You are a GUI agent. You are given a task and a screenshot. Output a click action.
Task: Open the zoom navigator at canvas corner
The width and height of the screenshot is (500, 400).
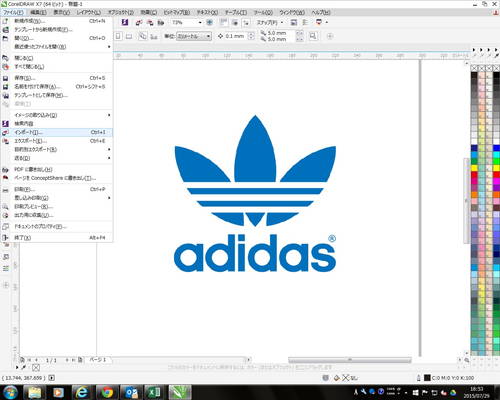(x=467, y=360)
